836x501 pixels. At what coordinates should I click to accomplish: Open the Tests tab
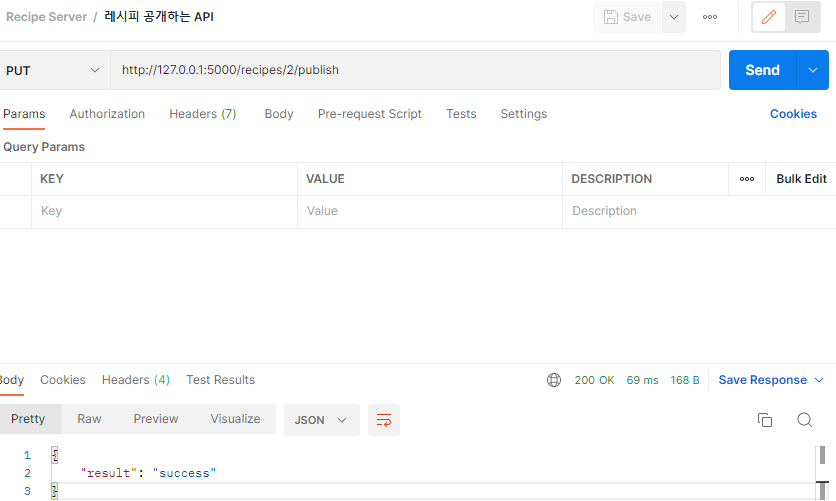(461, 114)
